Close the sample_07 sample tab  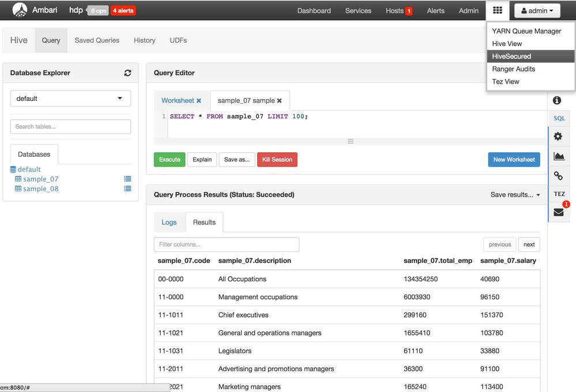280,101
